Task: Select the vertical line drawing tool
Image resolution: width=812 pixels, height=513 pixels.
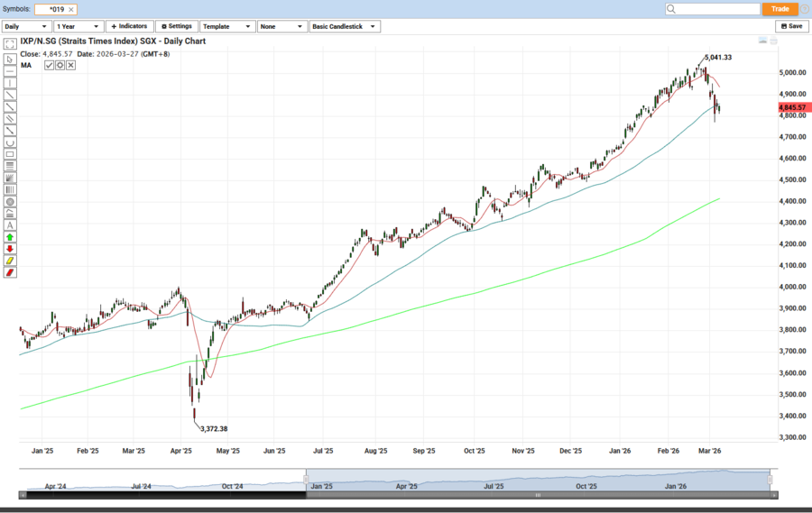Action: 10,83
